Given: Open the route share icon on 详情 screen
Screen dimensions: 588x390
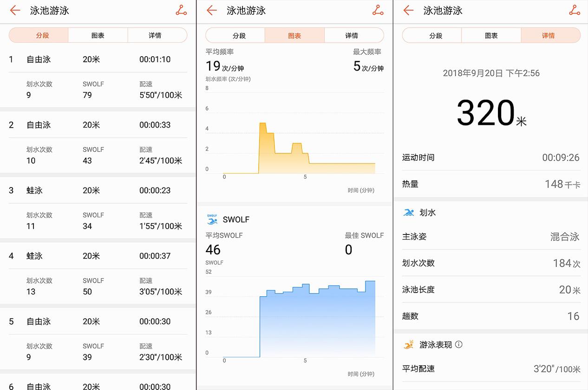Looking at the screenshot, I should click(x=575, y=10).
